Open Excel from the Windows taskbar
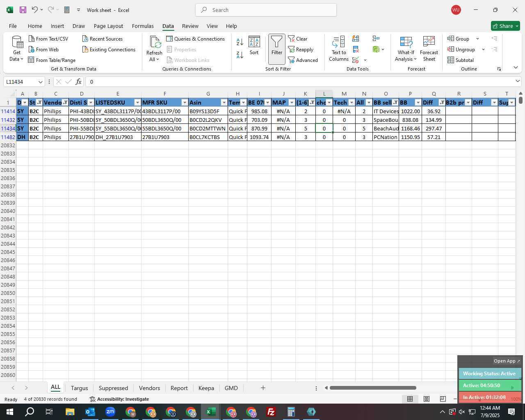Viewport: 525px width, 420px height. [x=211, y=412]
